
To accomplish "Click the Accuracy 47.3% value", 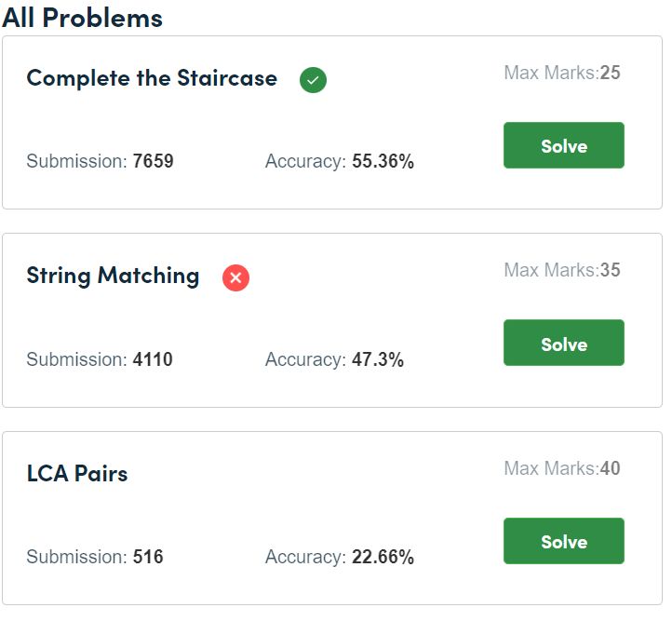I will click(x=334, y=359).
